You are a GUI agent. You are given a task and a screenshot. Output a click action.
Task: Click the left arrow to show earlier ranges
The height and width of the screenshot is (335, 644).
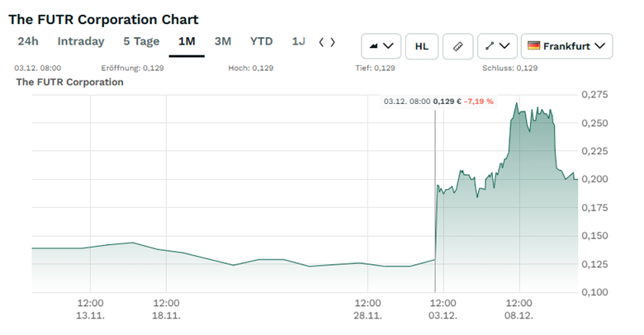point(322,42)
